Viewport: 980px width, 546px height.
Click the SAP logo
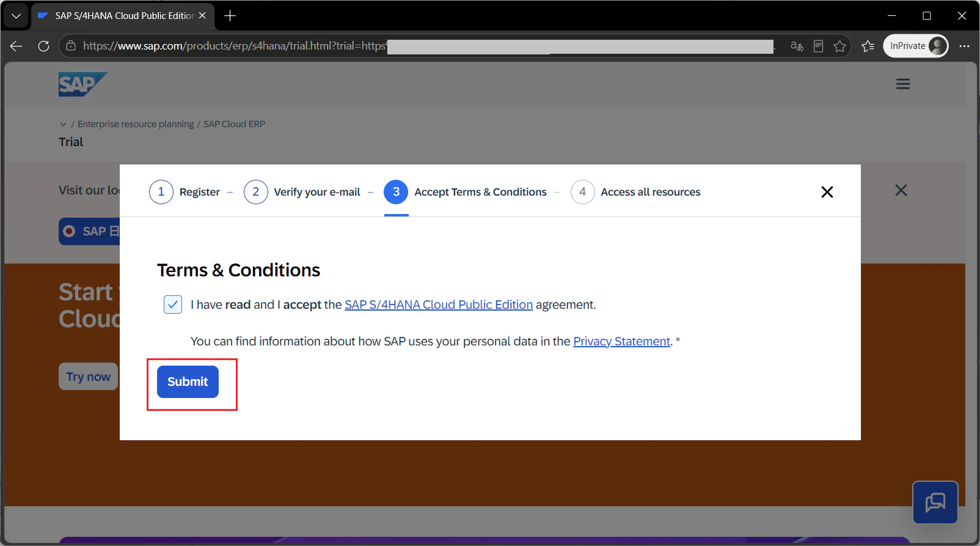click(82, 84)
